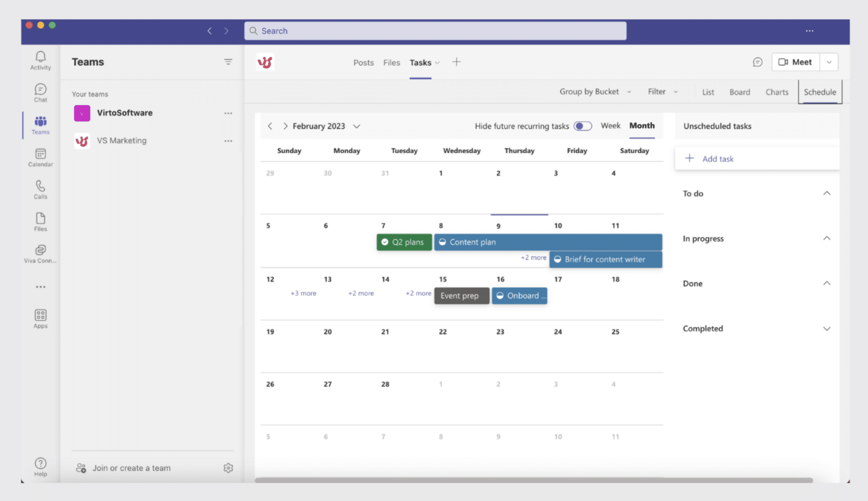Collapse the In progress section

827,238
